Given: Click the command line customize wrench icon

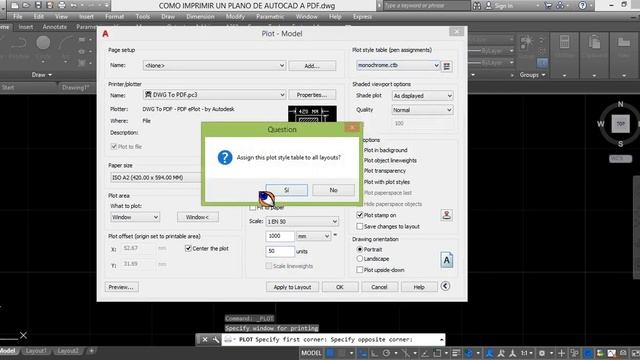Looking at the screenshot, I should [216, 340].
